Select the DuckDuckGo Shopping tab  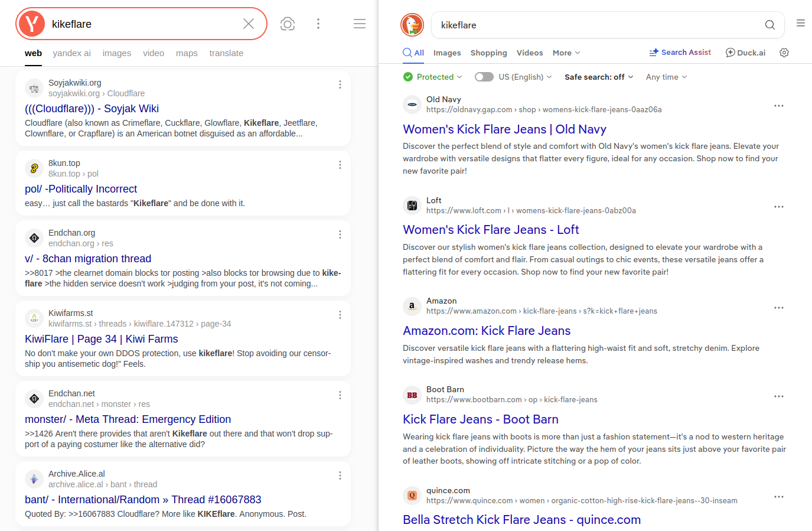tap(489, 53)
